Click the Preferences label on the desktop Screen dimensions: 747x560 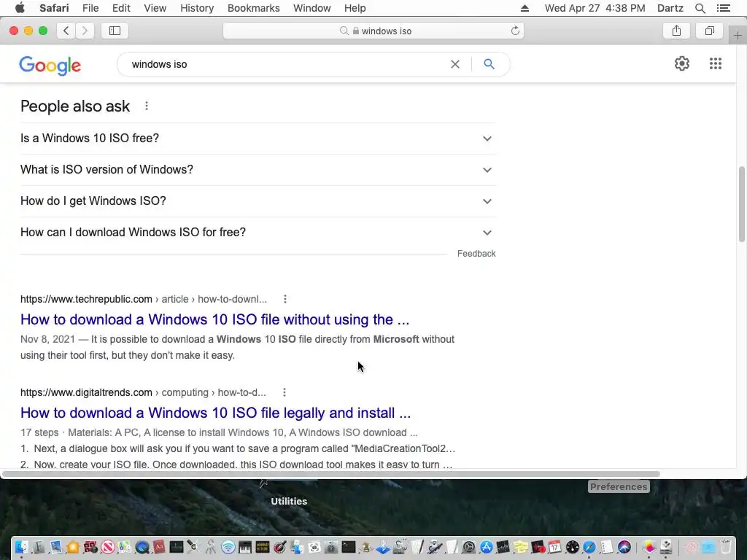[x=619, y=486]
